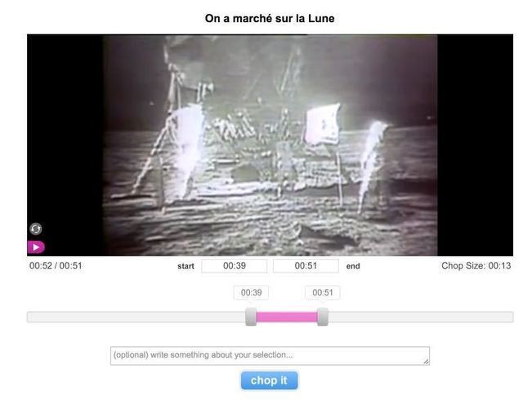Viewport: 532px width, 400px height.
Task: Click the elapsed time display 00:52 / 00:51
Action: (x=56, y=266)
